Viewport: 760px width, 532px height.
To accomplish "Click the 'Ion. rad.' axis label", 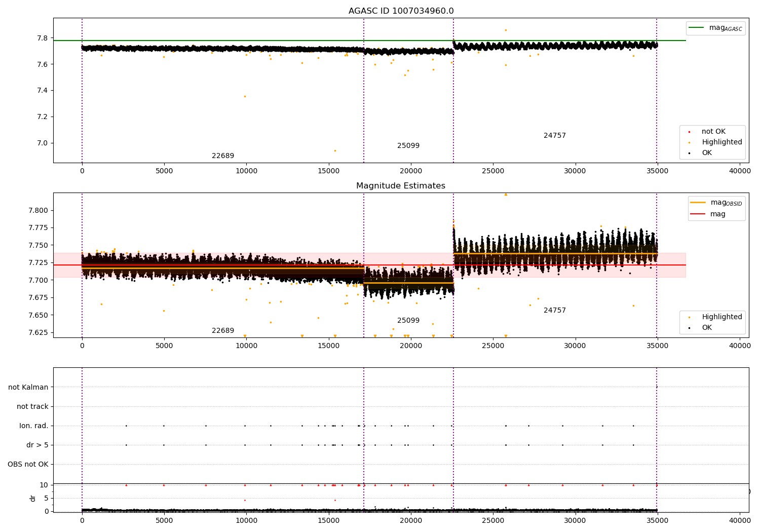I will point(34,426).
